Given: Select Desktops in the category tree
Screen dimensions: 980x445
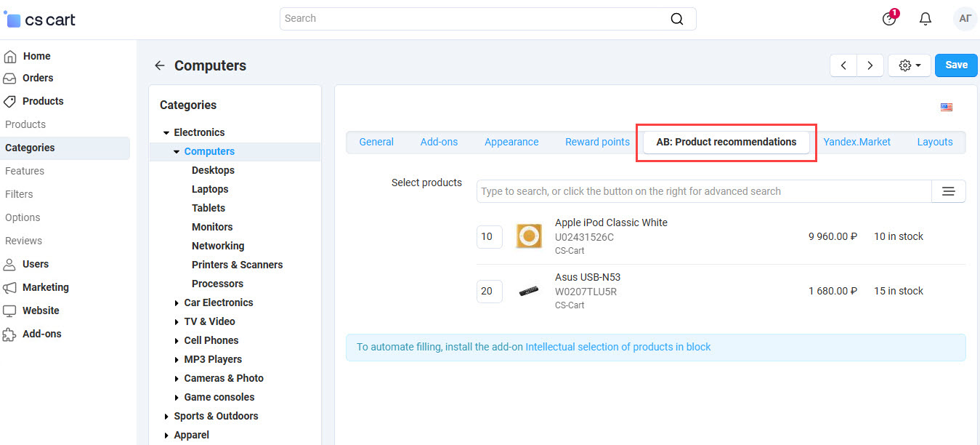Looking at the screenshot, I should coord(213,170).
